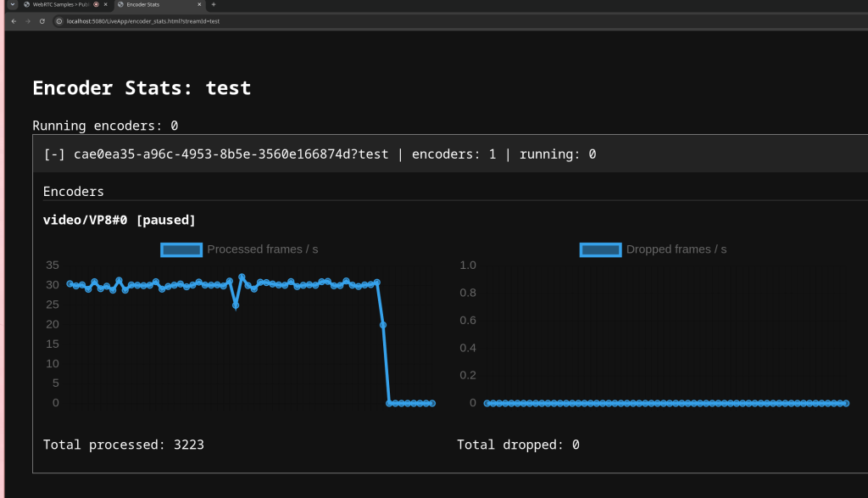Click the address bar URL field

pyautogui.click(x=142, y=21)
